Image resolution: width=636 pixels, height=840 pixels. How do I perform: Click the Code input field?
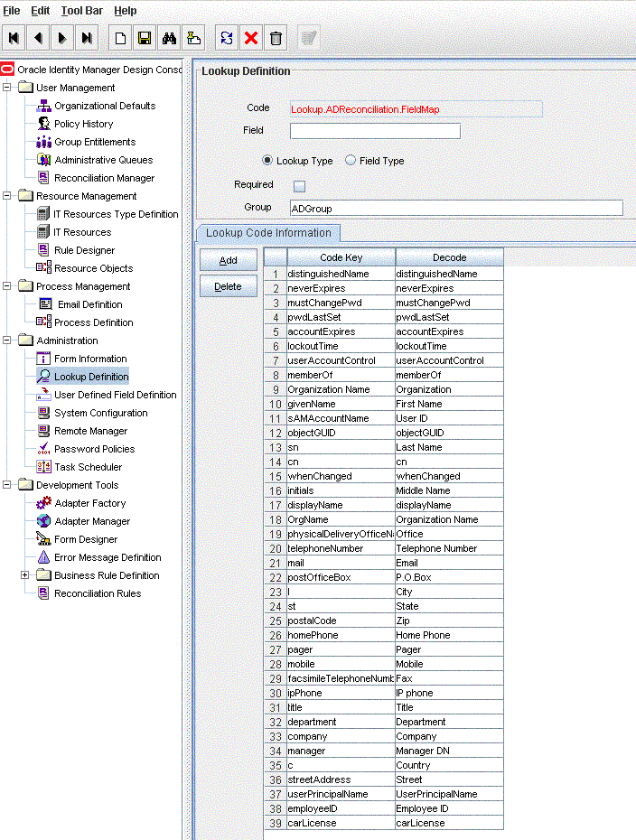click(x=416, y=109)
